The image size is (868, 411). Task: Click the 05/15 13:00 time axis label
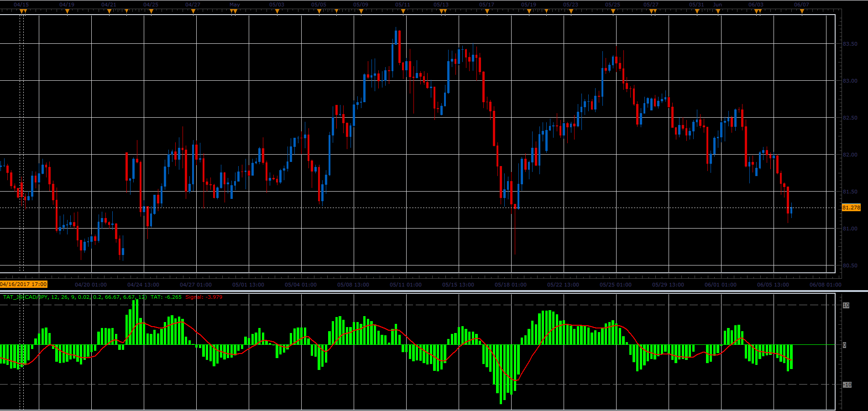458,285
